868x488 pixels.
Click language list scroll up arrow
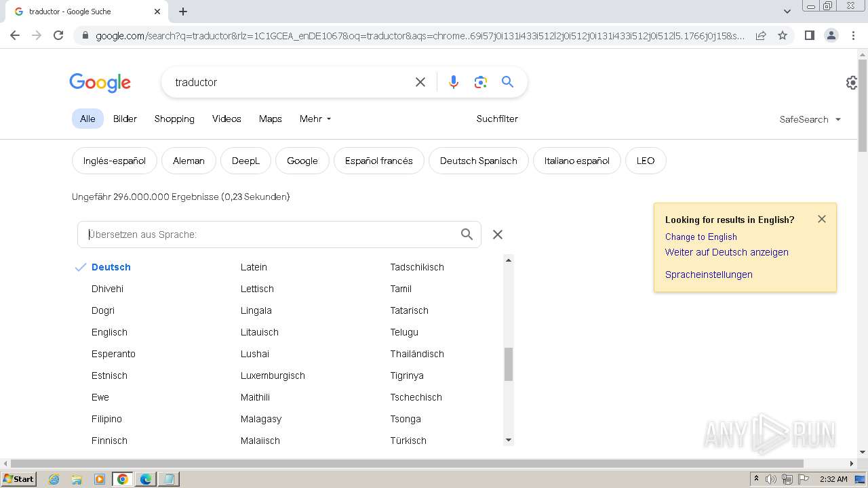click(509, 260)
